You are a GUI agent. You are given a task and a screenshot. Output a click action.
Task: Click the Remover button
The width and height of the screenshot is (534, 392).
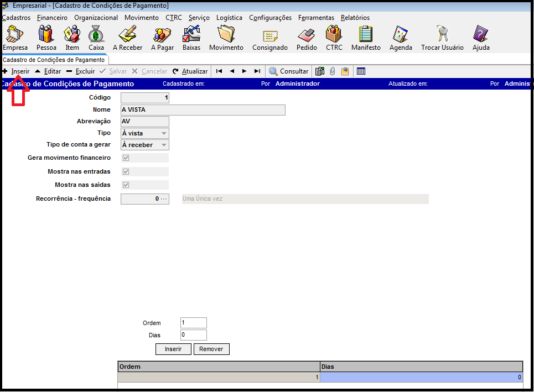coord(211,349)
